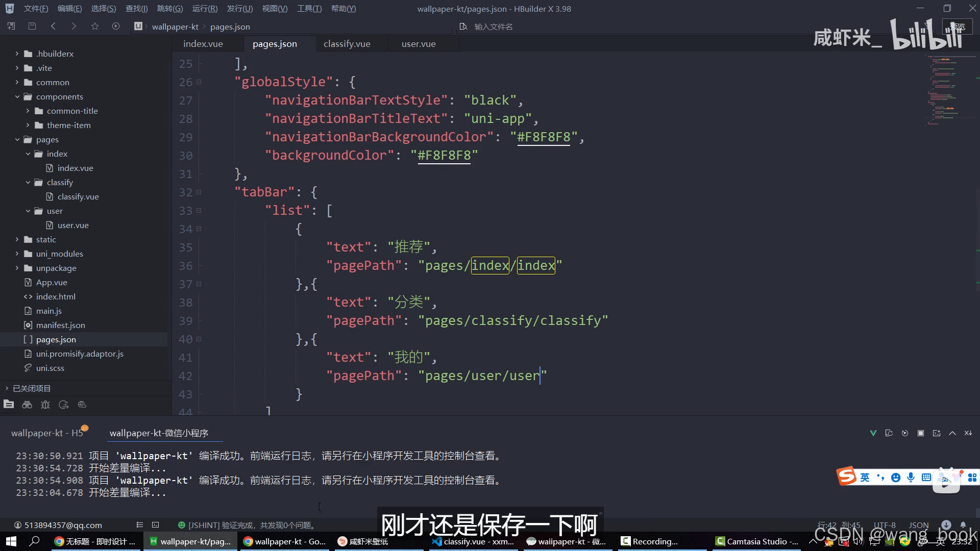Expand the theme-item folder
Screen dimensions: 980x551
(x=28, y=125)
